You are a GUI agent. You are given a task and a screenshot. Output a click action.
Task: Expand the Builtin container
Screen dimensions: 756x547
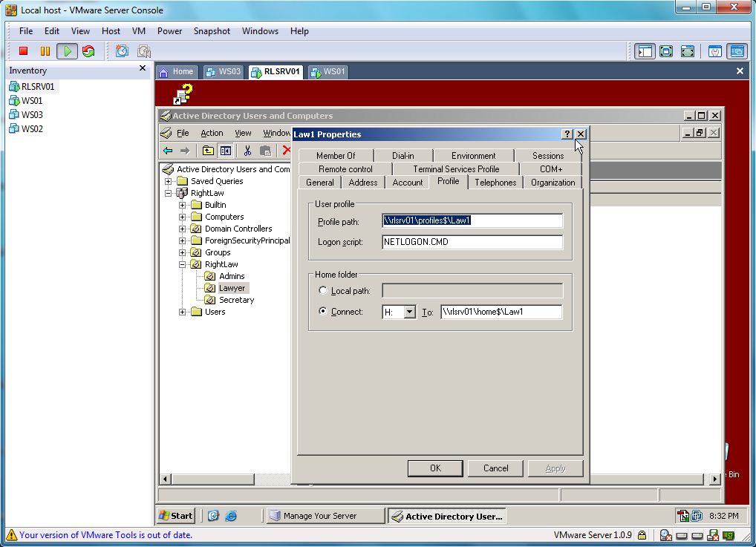[x=182, y=205]
